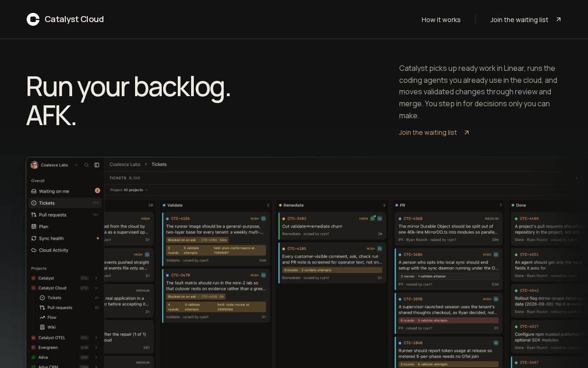Open the search icon in sidebar header

(x=86, y=165)
